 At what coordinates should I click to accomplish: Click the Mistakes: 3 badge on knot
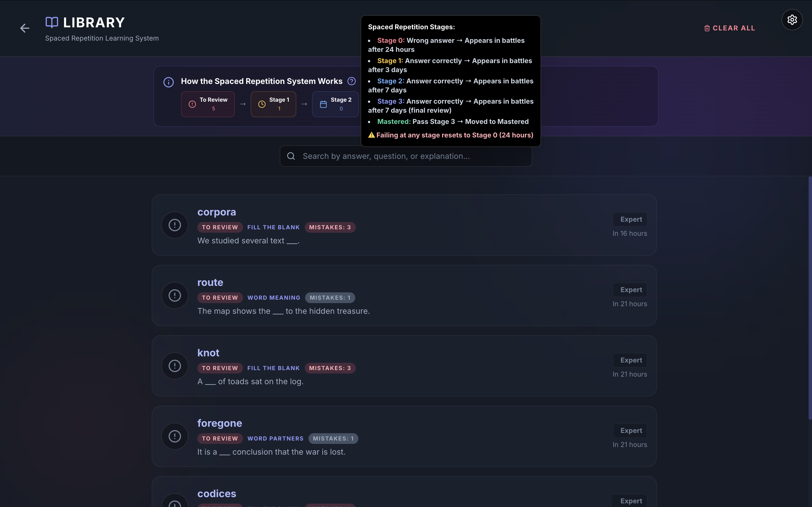click(x=330, y=368)
